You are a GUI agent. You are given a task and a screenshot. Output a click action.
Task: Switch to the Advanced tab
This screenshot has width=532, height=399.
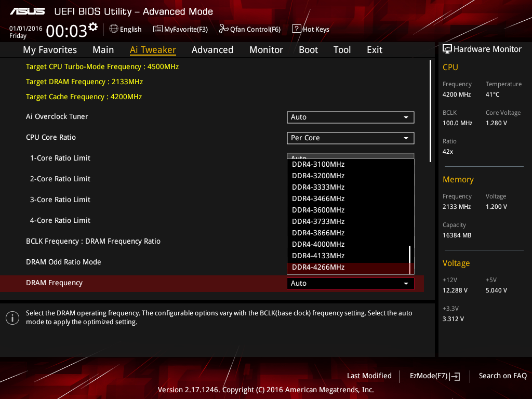tap(212, 49)
